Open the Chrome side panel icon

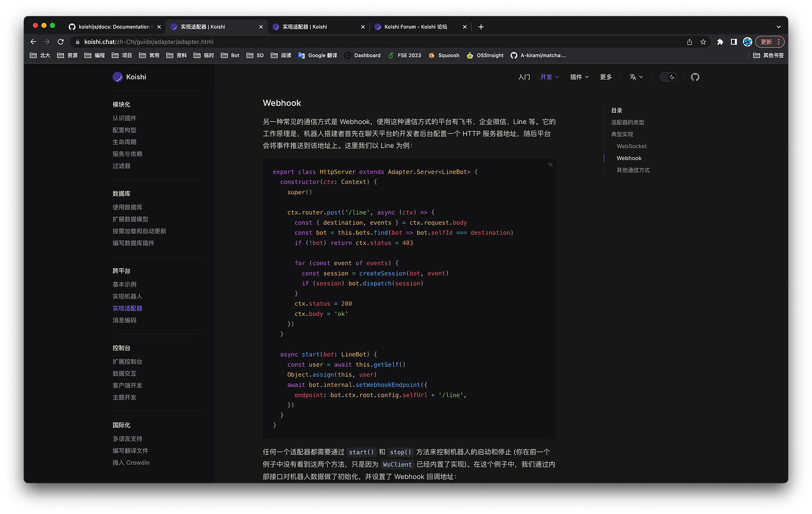point(733,42)
